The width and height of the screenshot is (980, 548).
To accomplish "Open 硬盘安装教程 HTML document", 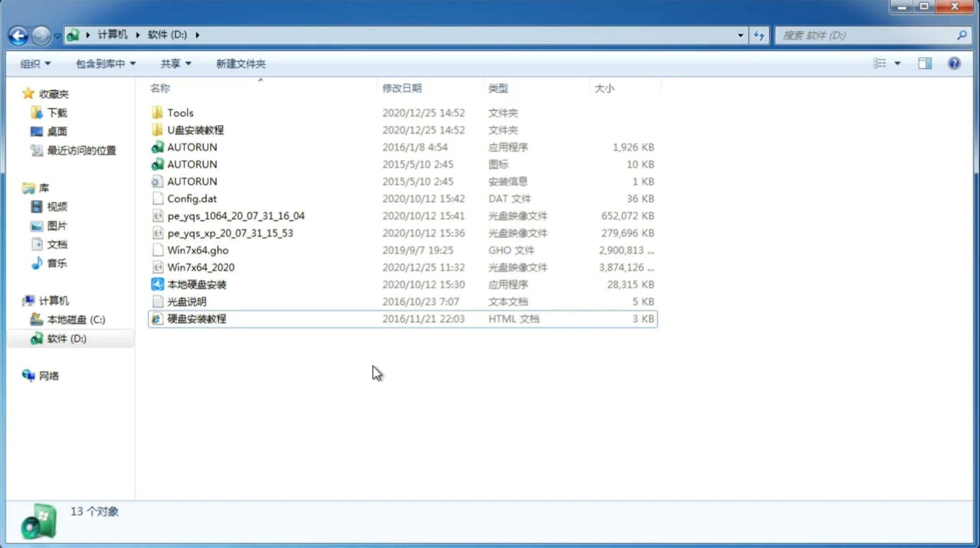I will (196, 318).
